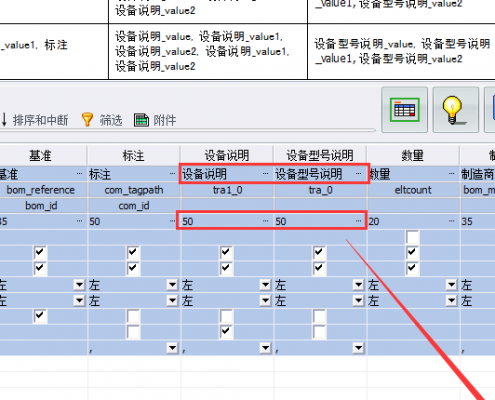Toggle the empty checkbox atop the 数量 column

(412, 237)
